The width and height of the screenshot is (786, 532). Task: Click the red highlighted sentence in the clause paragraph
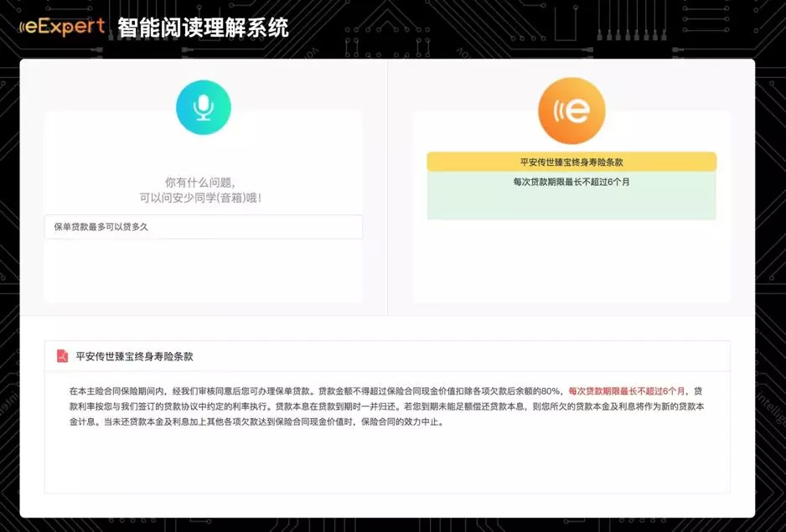tap(627, 391)
